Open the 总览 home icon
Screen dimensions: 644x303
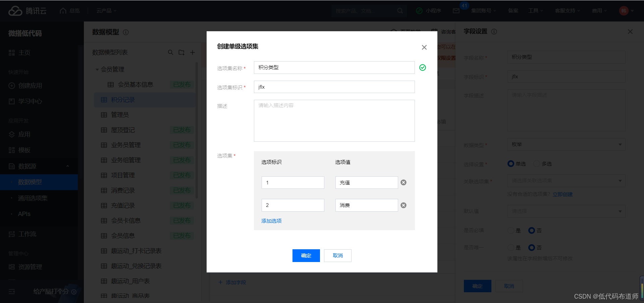click(63, 11)
